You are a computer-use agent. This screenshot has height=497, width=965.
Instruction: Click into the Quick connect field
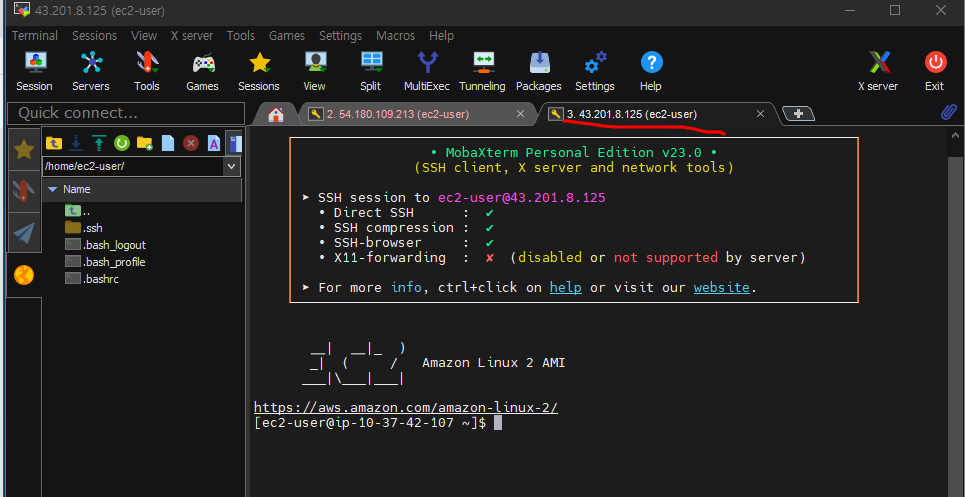click(x=126, y=113)
